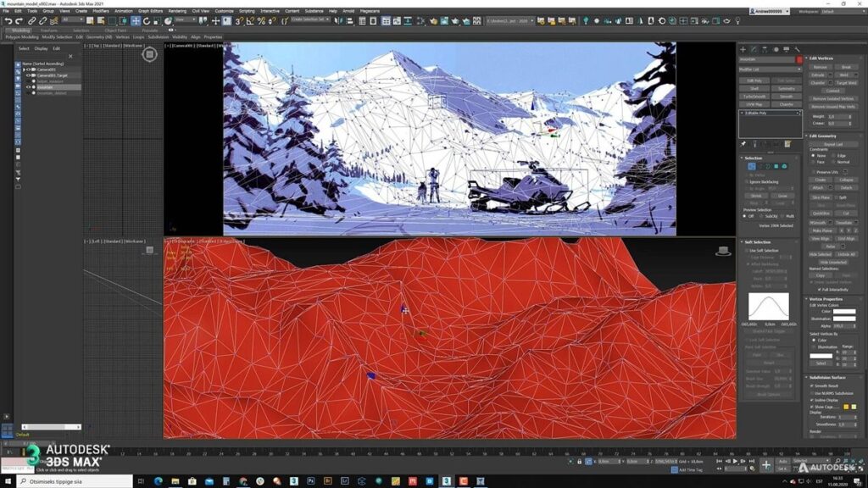This screenshot has height=488, width=868.
Task: Expand the Camera001 tree item
Action: [24, 69]
